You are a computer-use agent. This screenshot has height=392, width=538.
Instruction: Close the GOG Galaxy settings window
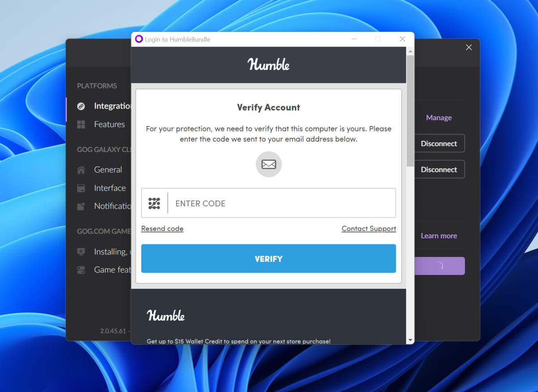(469, 48)
